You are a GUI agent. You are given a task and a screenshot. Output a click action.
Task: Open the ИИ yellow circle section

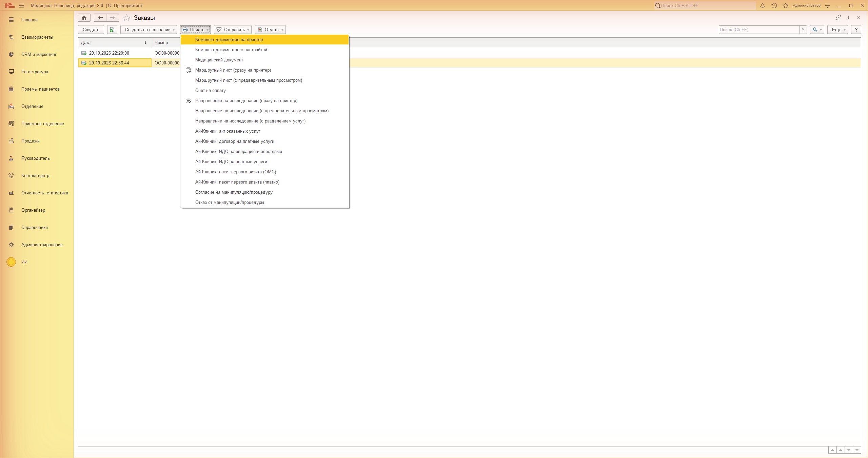click(x=11, y=262)
